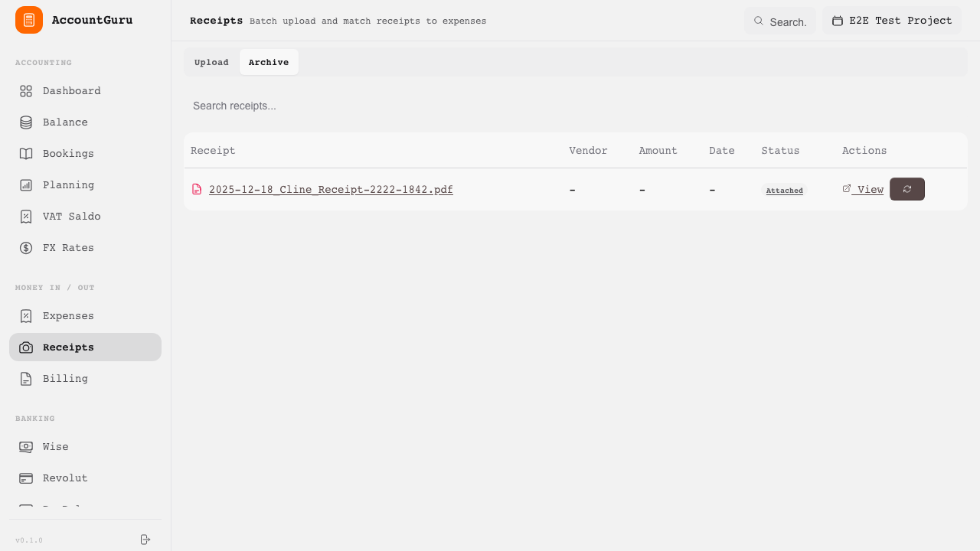Click the Bookings book icon
The image size is (980, 551).
(x=25, y=153)
